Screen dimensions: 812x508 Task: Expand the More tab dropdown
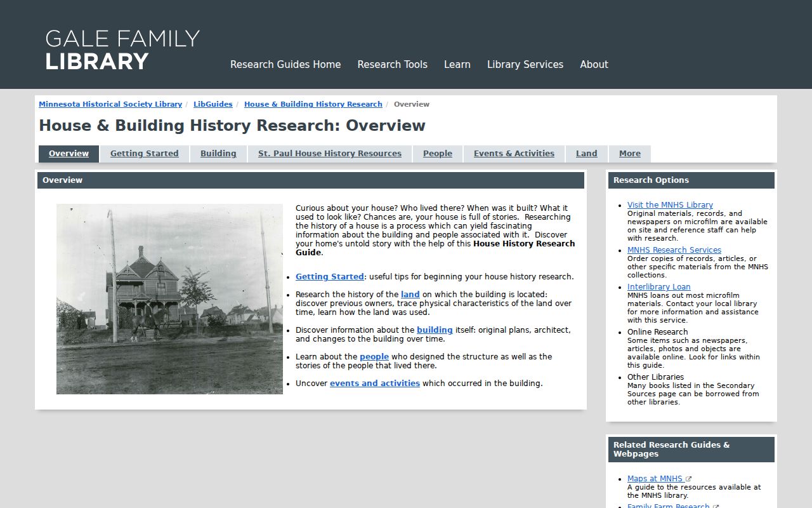630,154
